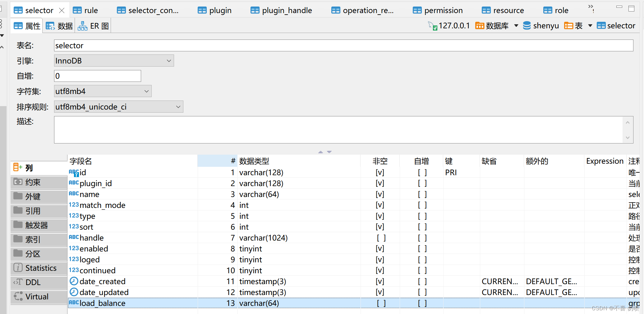Open the resource tab
The height and width of the screenshot is (314, 644).
[x=503, y=10]
